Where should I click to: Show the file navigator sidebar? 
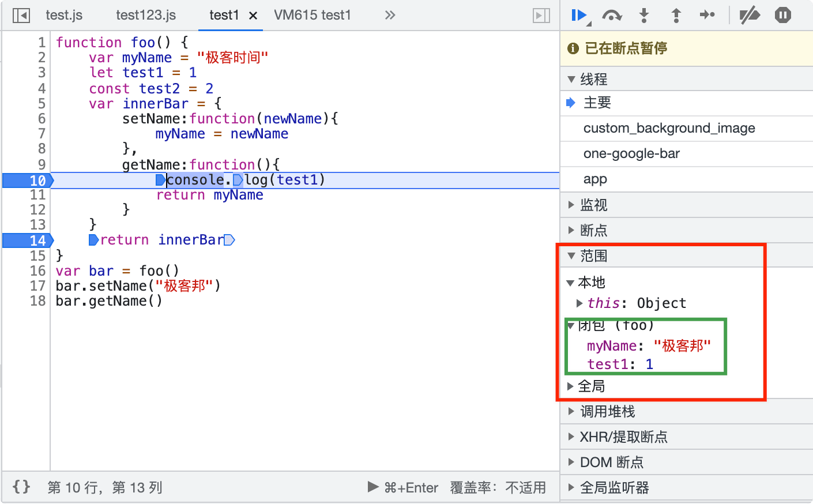coord(21,16)
